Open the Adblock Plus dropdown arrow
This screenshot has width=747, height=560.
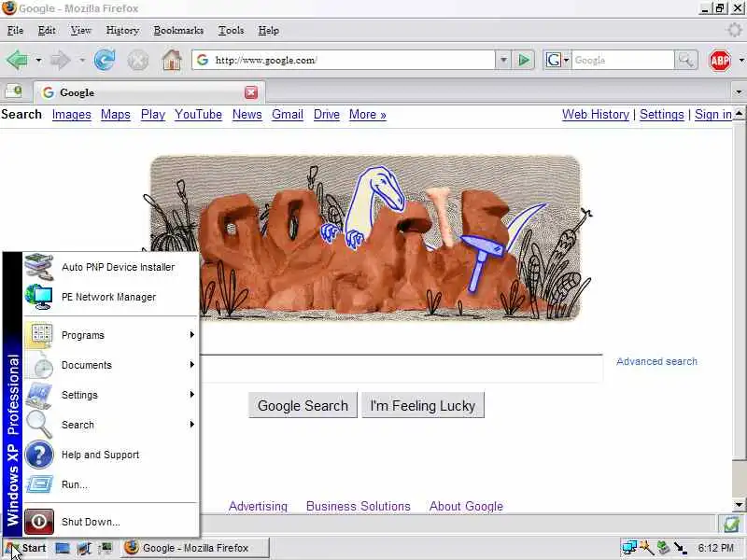click(741, 61)
